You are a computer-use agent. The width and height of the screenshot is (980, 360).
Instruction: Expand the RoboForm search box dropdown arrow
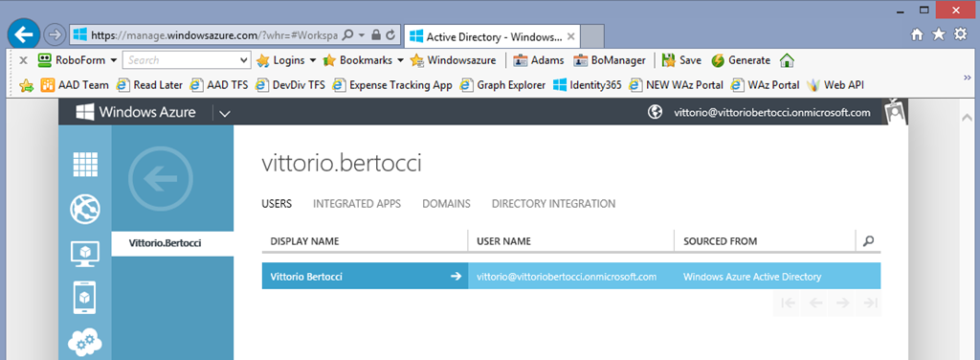[x=244, y=60]
